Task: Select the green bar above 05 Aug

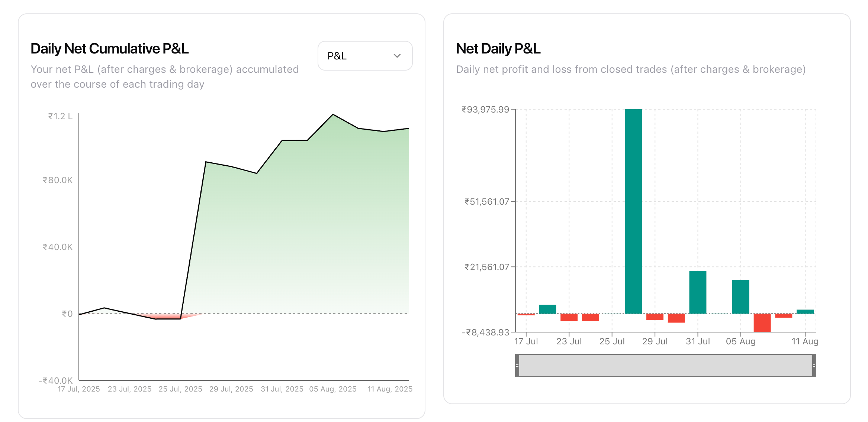Action: click(740, 297)
